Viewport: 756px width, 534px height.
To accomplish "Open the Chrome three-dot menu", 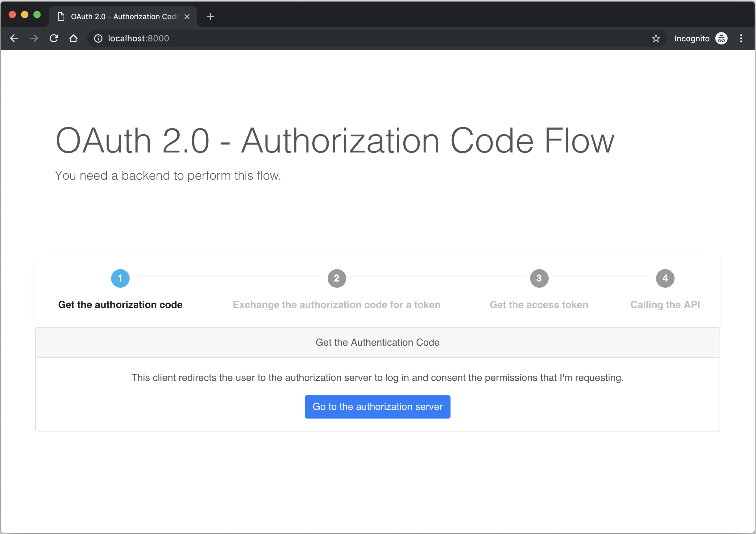I will [x=741, y=38].
